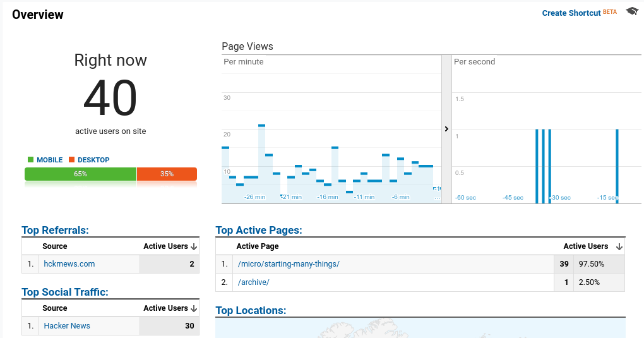This screenshot has height=338, width=644.
Task: Click the Per second chart label
Action: [x=474, y=62]
